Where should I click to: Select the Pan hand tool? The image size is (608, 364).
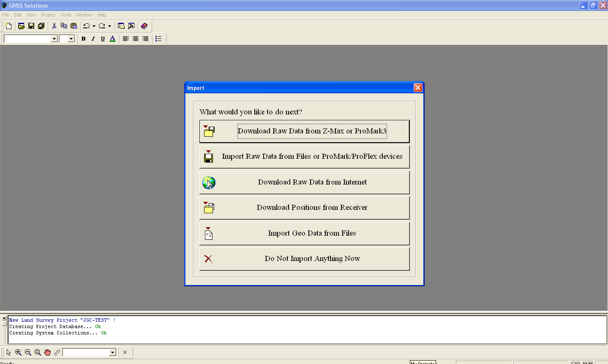(x=47, y=352)
